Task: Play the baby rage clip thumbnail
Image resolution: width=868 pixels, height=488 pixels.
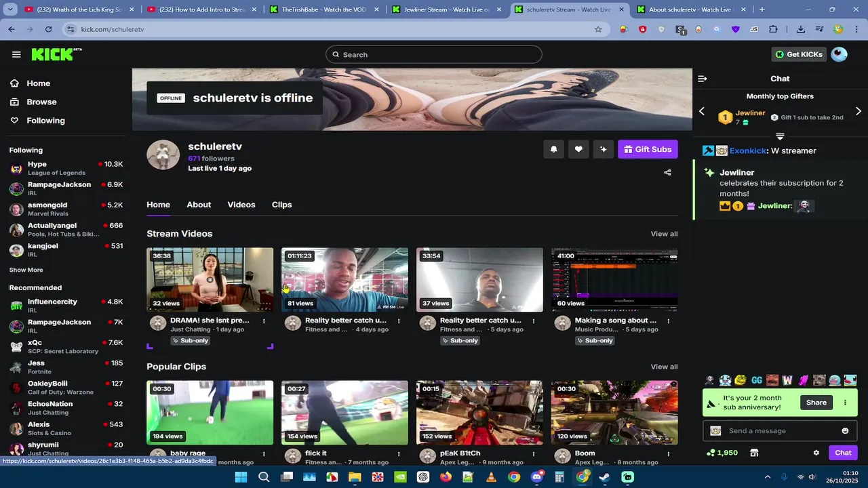Action: pos(210,412)
